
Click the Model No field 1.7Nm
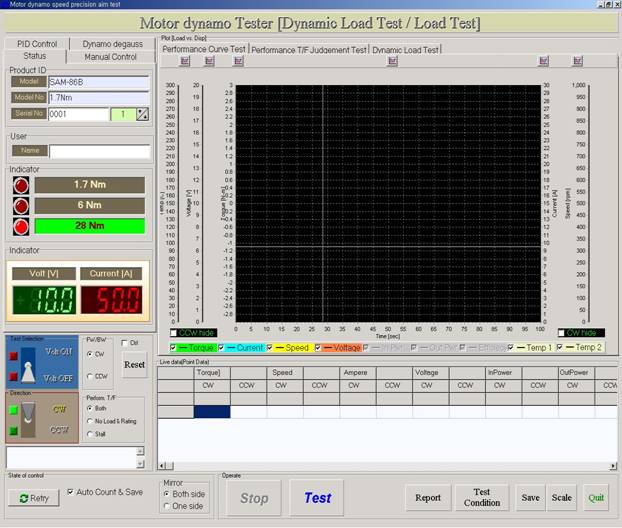tap(98, 98)
